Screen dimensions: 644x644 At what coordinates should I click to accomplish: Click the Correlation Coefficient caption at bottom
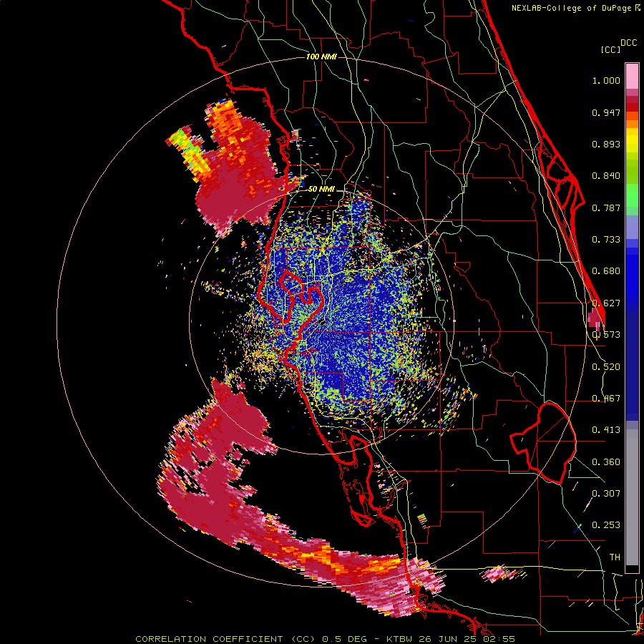tap(325, 639)
